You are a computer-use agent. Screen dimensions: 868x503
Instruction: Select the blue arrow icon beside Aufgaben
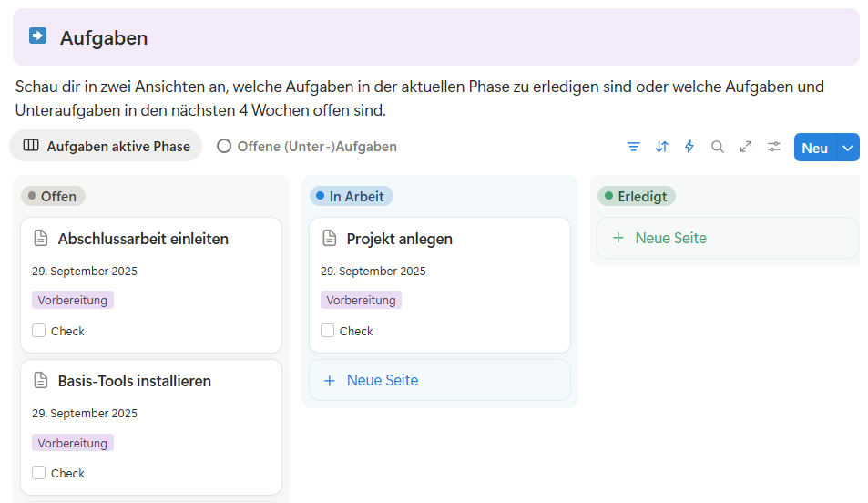(x=37, y=36)
